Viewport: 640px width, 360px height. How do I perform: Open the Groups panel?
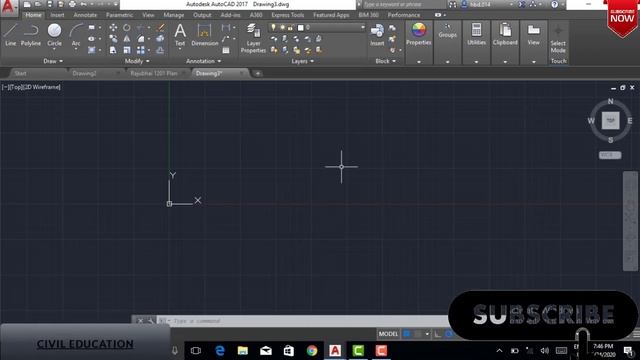click(447, 31)
